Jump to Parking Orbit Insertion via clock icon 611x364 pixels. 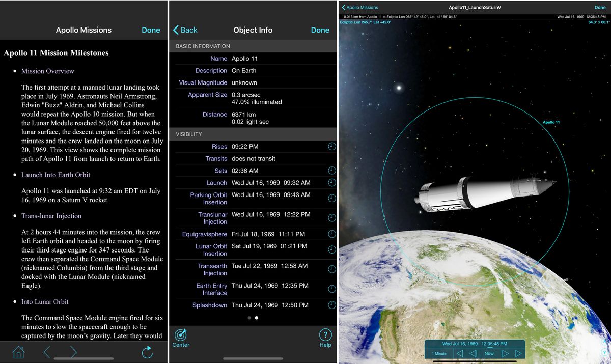(x=331, y=198)
